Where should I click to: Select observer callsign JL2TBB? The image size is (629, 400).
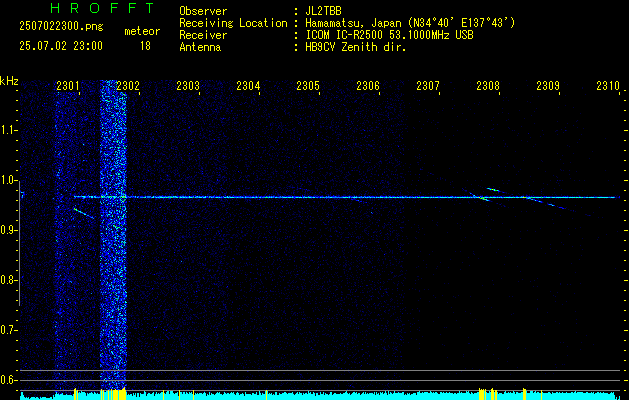323,11
